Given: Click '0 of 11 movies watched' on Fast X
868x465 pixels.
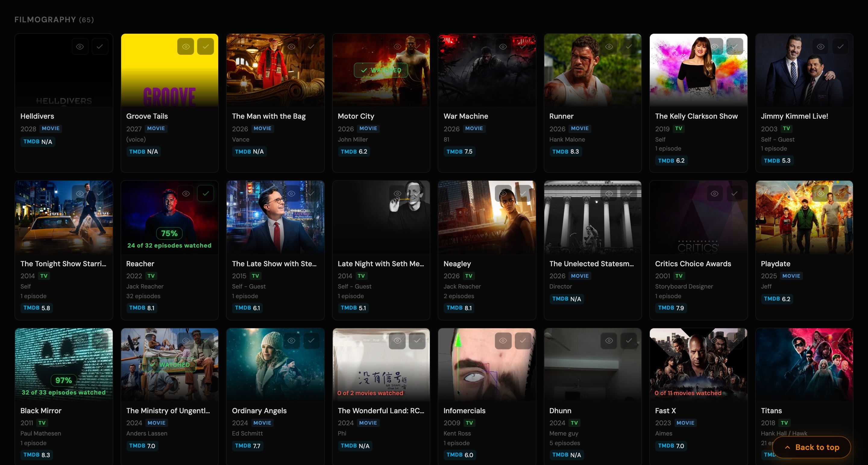Looking at the screenshot, I should click(x=688, y=393).
